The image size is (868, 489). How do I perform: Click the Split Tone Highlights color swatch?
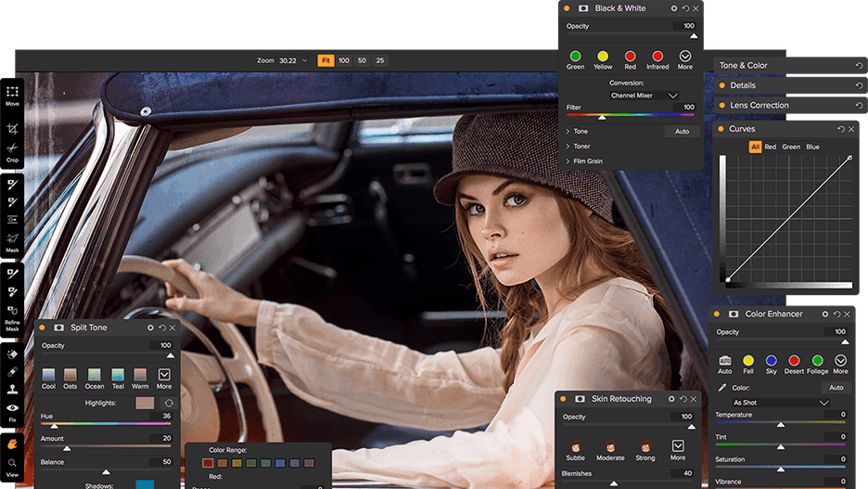(x=144, y=403)
